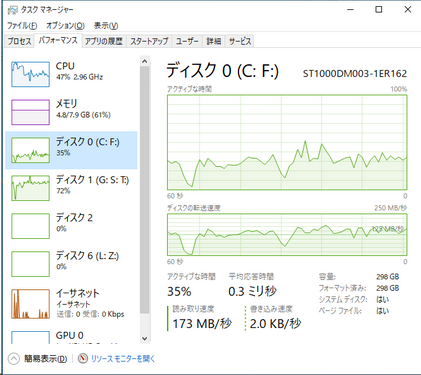Click the 250 MB/秒 scale label
421x375 pixels.
tap(390, 208)
